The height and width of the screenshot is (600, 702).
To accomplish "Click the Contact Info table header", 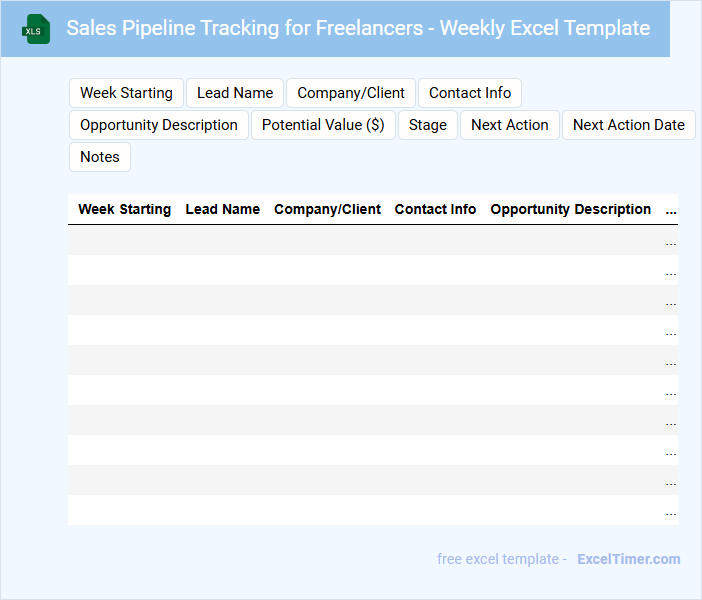I will [x=436, y=210].
